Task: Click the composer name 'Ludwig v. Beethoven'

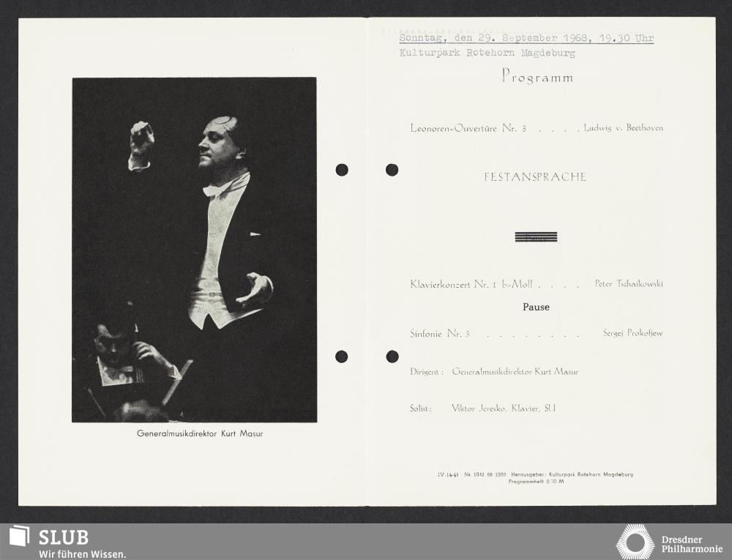Action: click(x=623, y=128)
